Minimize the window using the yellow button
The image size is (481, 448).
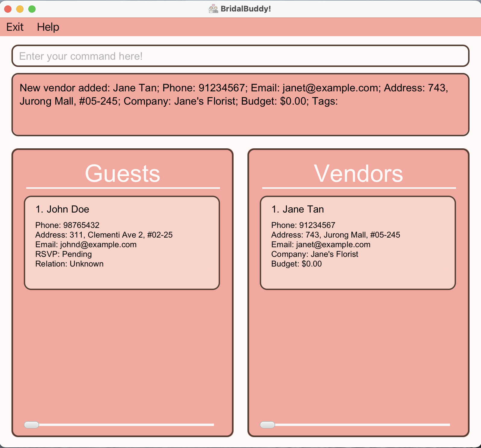[20, 9]
